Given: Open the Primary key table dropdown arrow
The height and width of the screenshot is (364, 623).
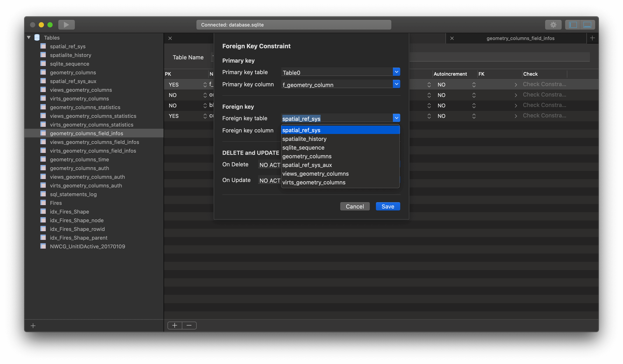Looking at the screenshot, I should (396, 72).
